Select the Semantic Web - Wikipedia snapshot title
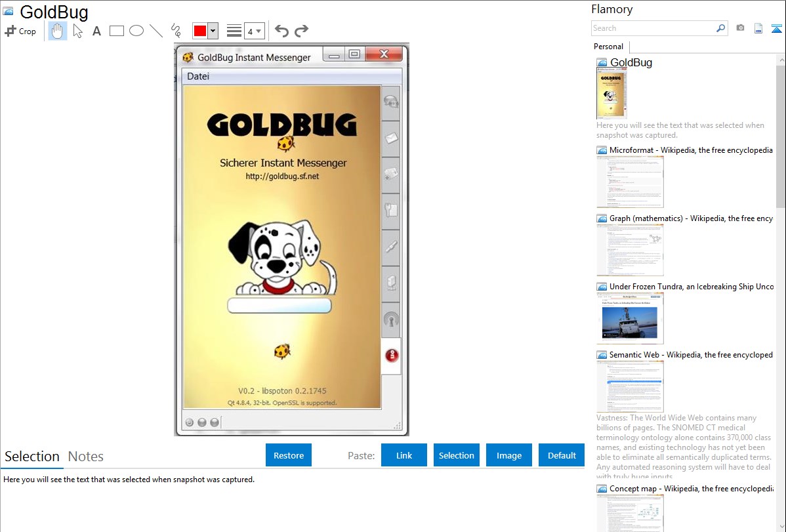The width and height of the screenshot is (786, 532). click(x=691, y=354)
